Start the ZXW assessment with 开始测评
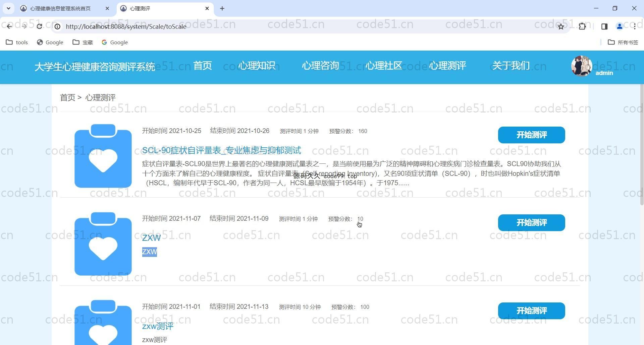The image size is (644, 345). coord(531,223)
